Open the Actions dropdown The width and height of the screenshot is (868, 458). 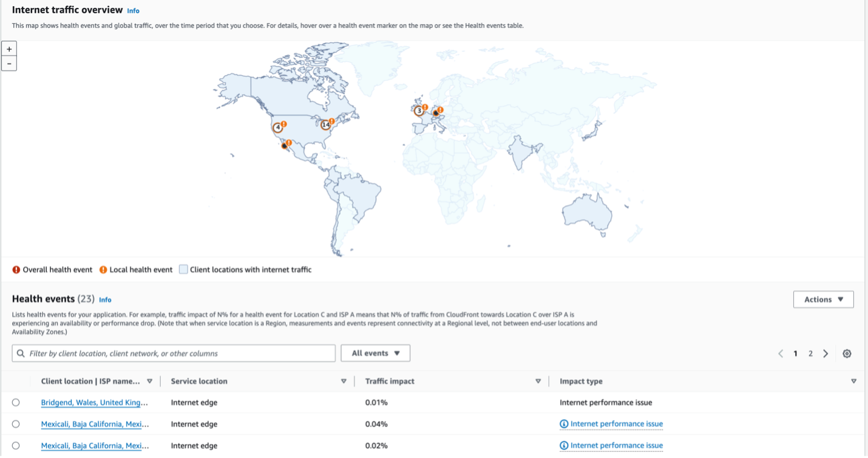point(823,299)
